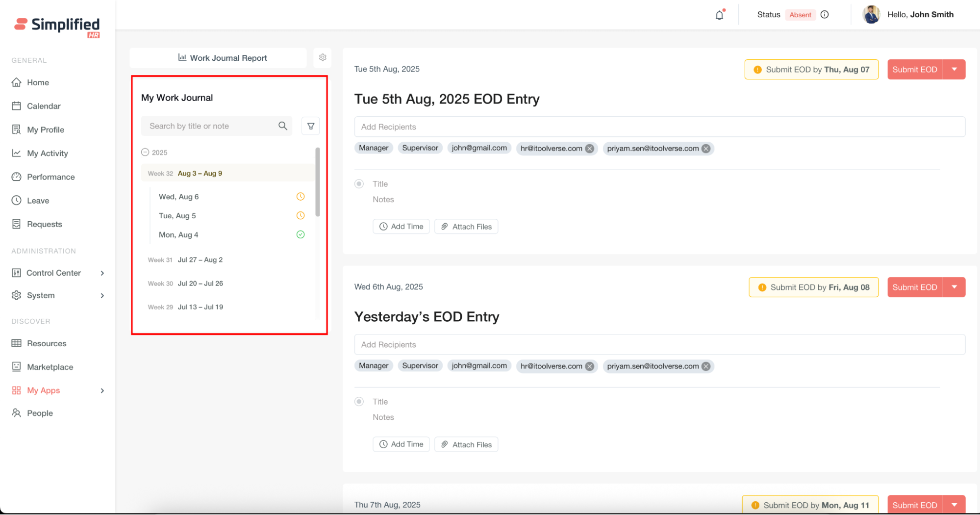Remove hr@itoolverse.com from Tue 5th recipients
The image size is (980, 515).
[590, 149]
